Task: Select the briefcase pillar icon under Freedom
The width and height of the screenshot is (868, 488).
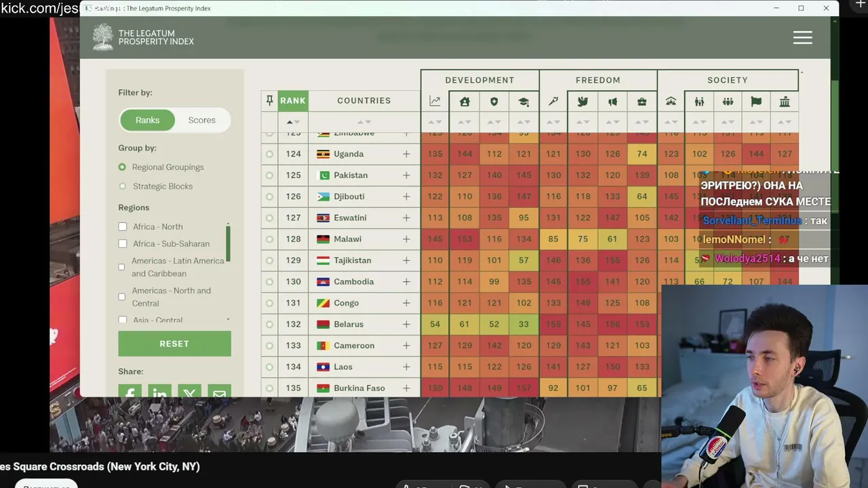Action: pos(642,102)
